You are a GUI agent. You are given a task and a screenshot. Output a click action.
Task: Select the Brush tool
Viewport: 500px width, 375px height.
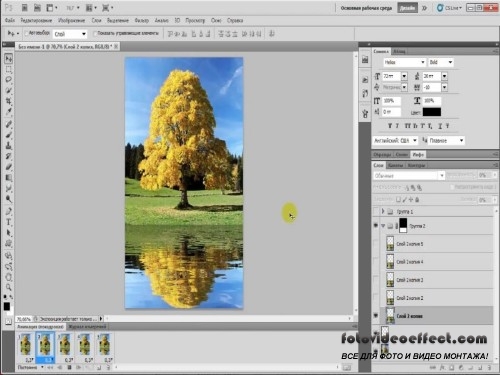tap(9, 135)
